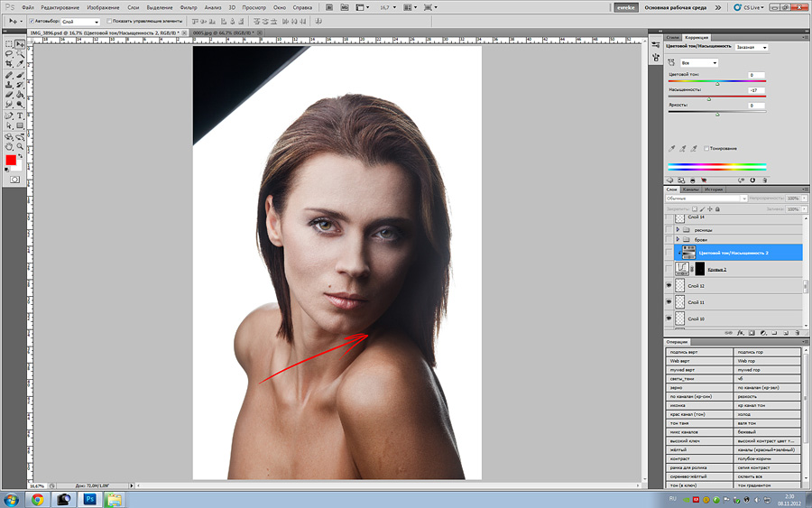Run the контраст action

699,458
